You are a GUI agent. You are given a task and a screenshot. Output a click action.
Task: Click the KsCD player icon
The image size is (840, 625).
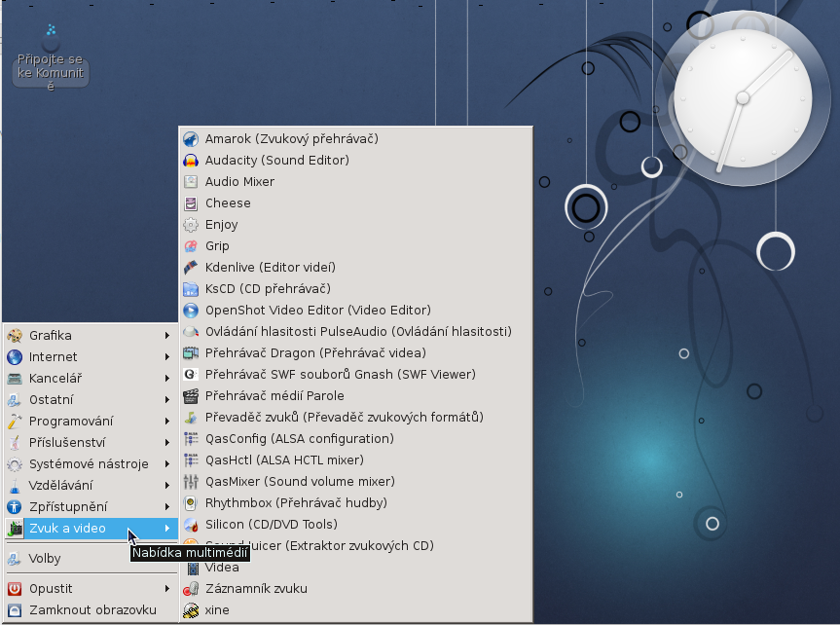point(191,289)
